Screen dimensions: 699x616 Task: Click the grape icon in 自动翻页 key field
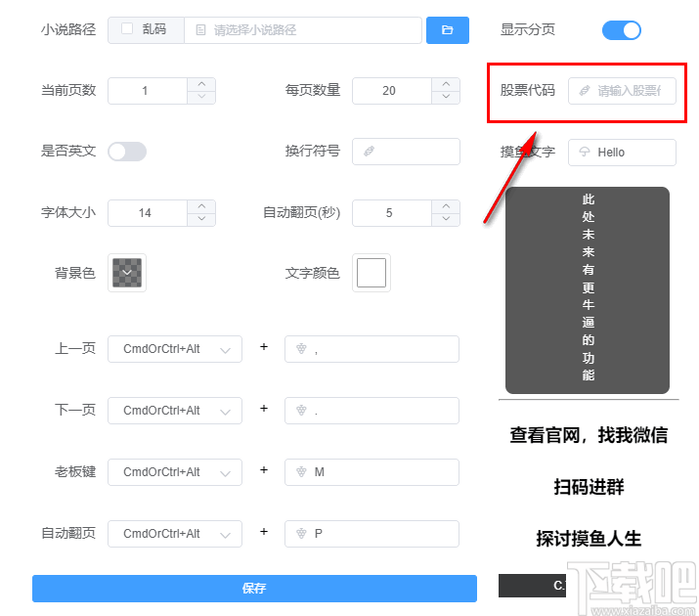[x=301, y=533]
